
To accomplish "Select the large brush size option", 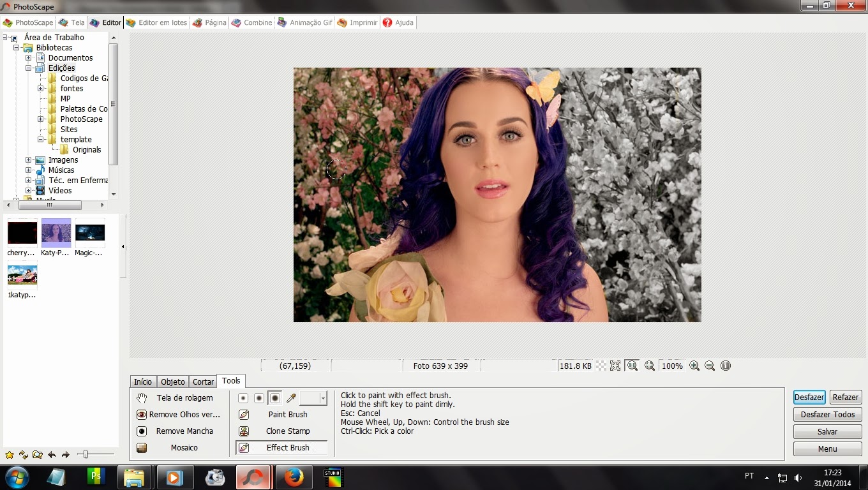I will 275,398.
